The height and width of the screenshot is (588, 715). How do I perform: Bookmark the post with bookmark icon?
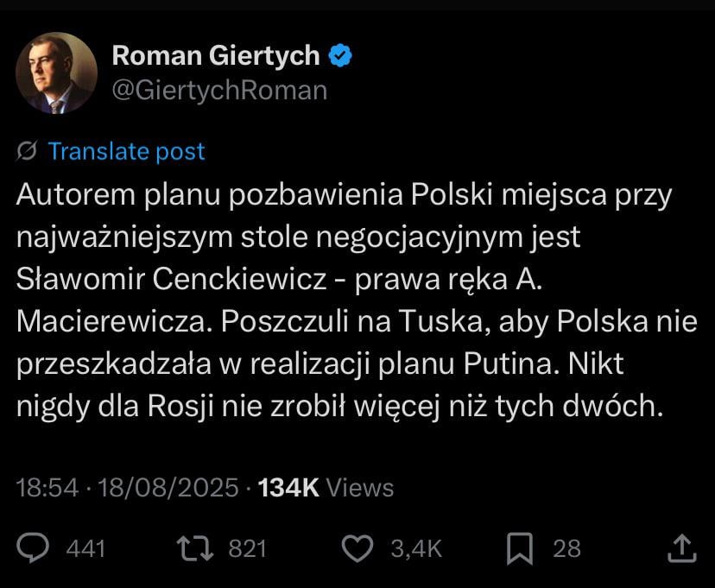coord(520,548)
